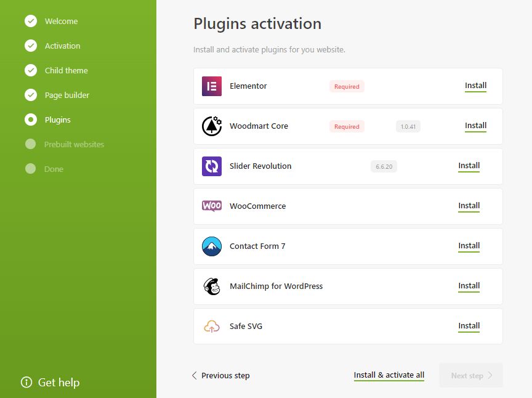Install the Contact Form 7 plugin
This screenshot has height=398, width=532.
(469, 246)
